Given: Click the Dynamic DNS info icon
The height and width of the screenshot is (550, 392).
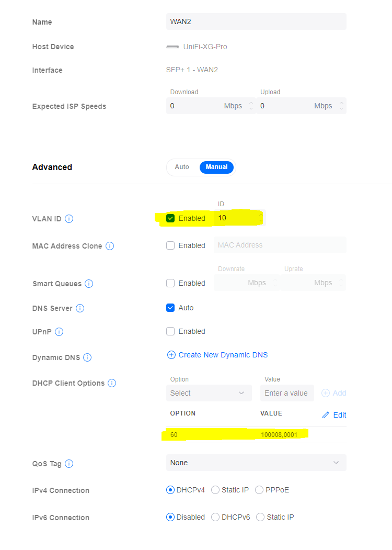Looking at the screenshot, I should tap(87, 357).
